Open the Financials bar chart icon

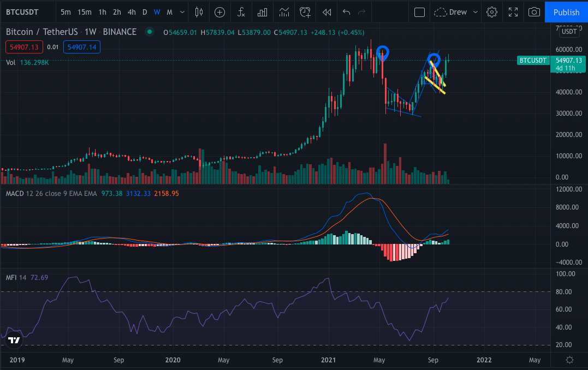[x=263, y=12]
